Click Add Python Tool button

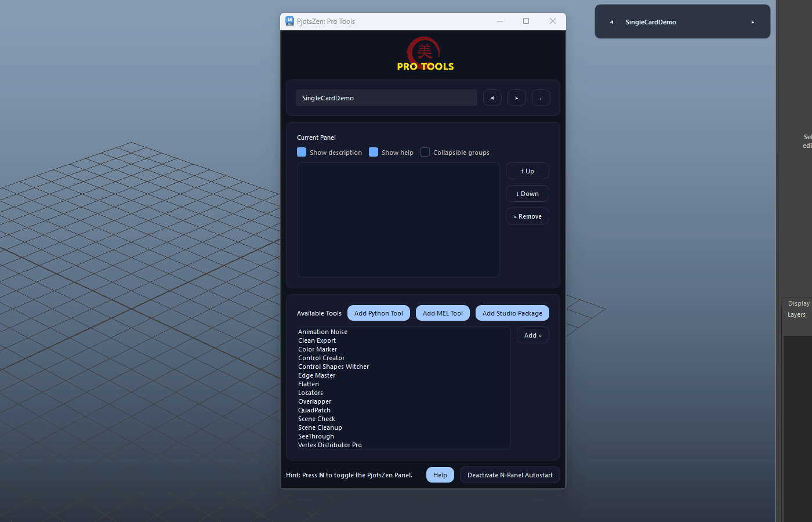tap(379, 313)
